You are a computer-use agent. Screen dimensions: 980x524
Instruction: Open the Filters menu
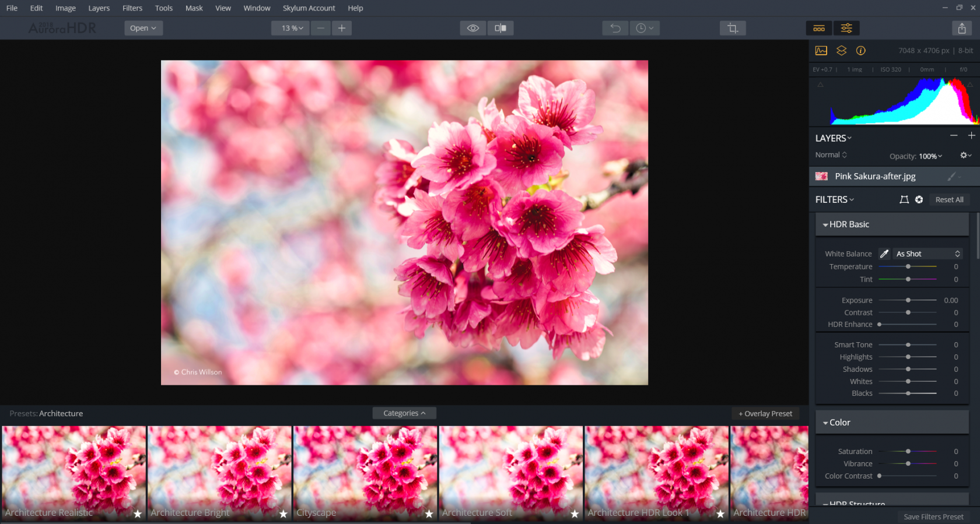(x=132, y=8)
